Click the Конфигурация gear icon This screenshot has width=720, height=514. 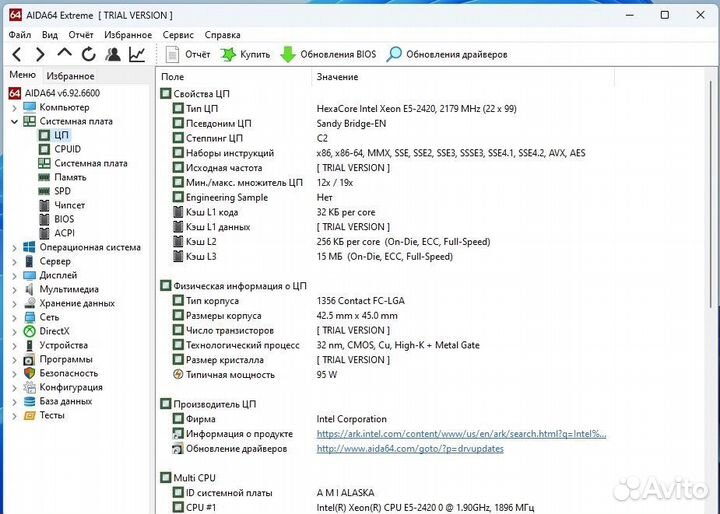point(29,387)
